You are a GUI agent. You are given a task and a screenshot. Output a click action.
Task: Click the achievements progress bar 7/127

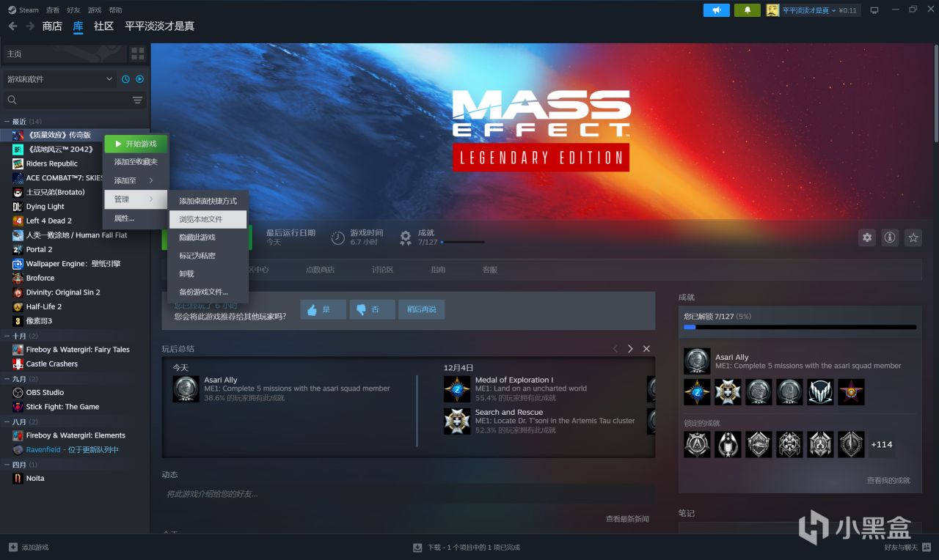(462, 242)
